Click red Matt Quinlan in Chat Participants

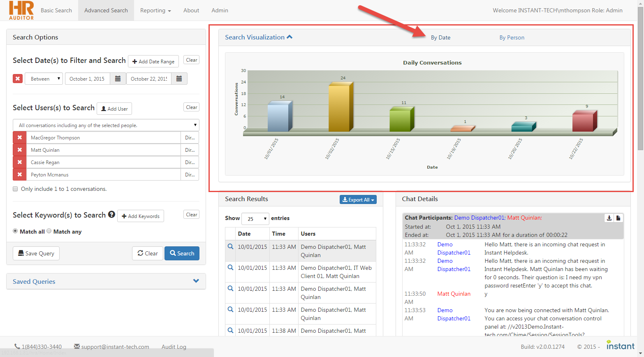524,218
